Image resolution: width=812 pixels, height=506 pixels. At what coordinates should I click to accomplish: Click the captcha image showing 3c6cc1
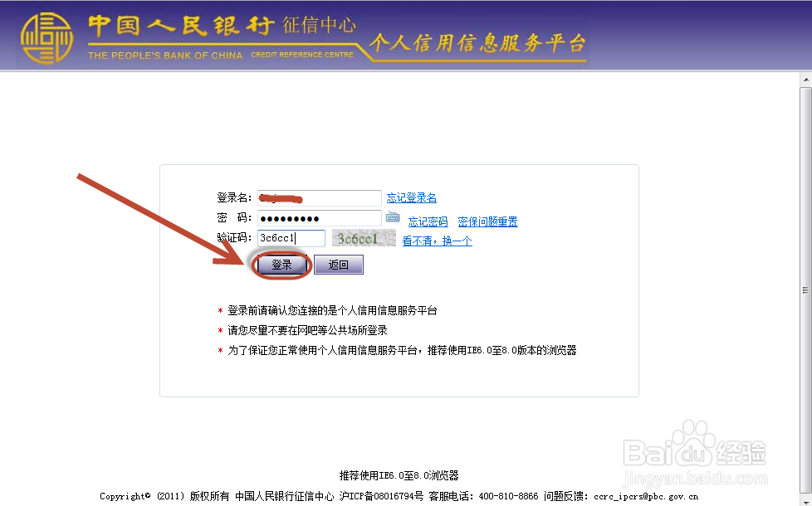tap(363, 237)
